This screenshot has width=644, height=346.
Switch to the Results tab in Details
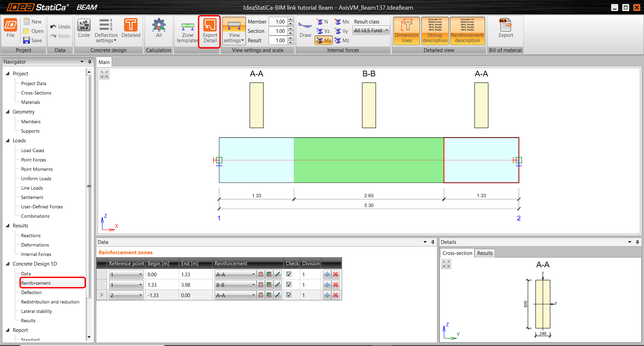tap(485, 253)
